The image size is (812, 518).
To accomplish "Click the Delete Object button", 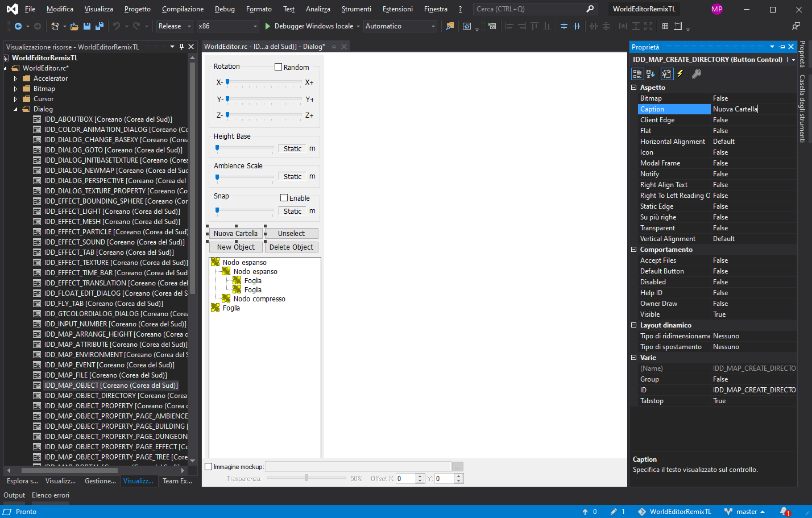I will tap(291, 247).
